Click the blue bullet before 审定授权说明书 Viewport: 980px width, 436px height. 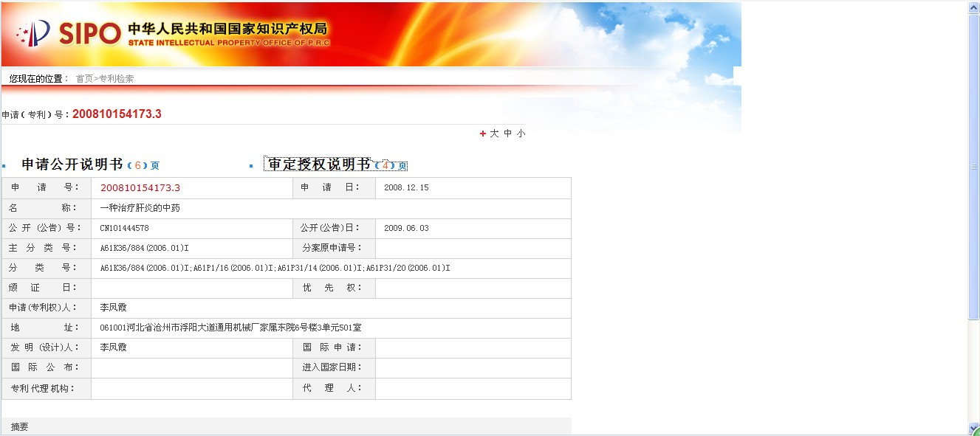[251, 166]
